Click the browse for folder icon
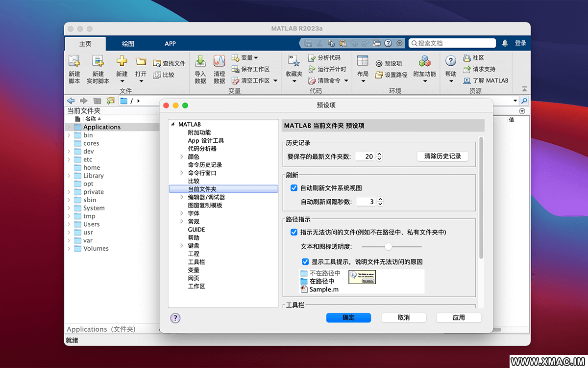Screen dimensions: 588x368 click(x=110, y=101)
